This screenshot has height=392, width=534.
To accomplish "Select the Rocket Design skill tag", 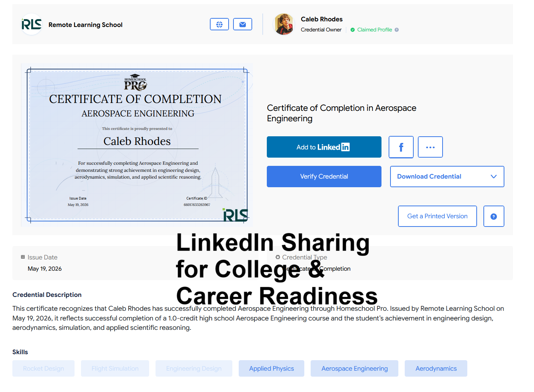I will pos(43,368).
